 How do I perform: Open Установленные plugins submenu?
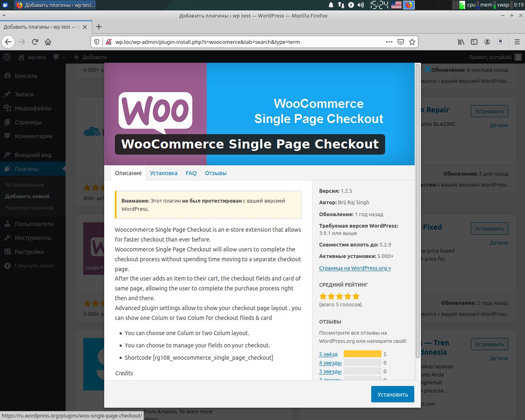(25, 185)
